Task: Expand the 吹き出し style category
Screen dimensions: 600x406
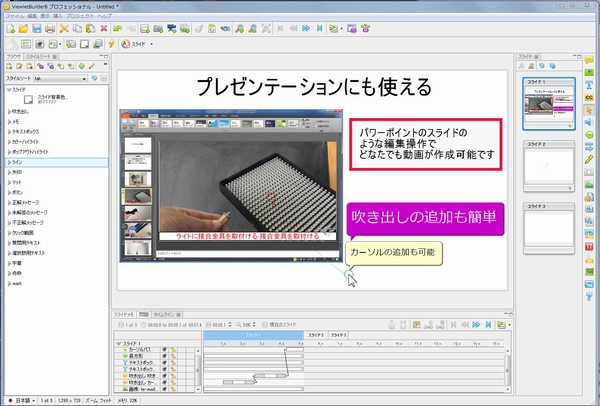Action: tap(10, 112)
